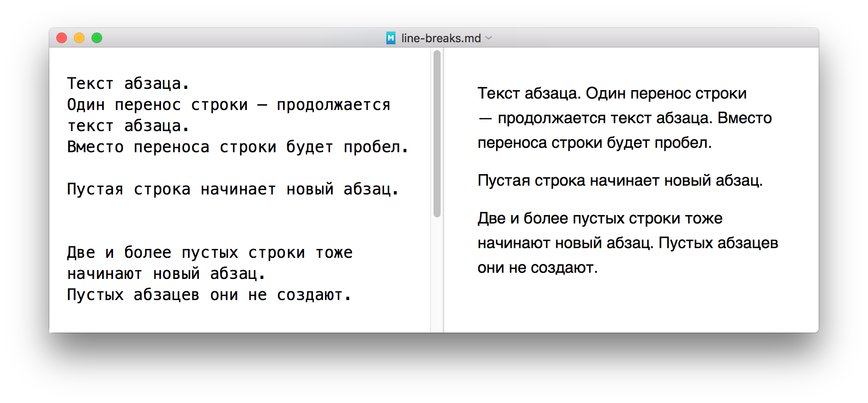
Task: Click editor line 'текст абзаца.' in lowercase
Action: tap(128, 126)
